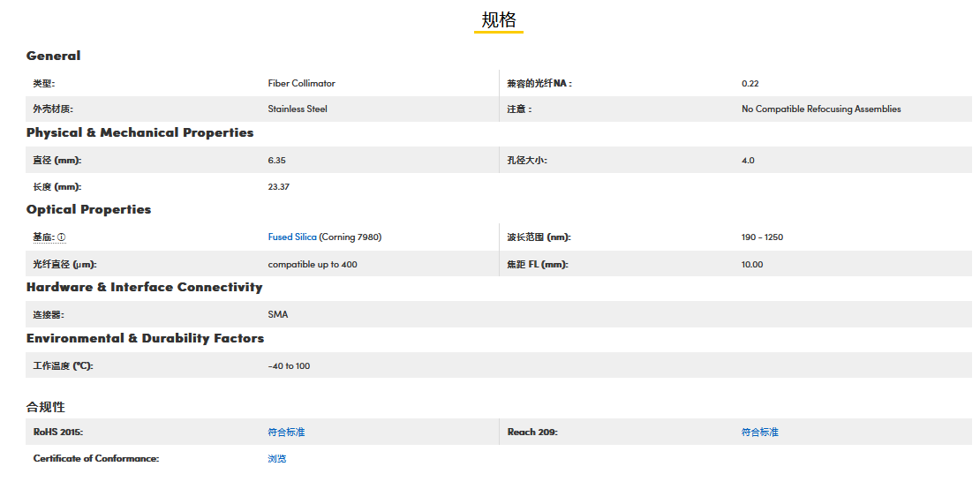Click the Fiber Collimator type value

tap(301, 84)
